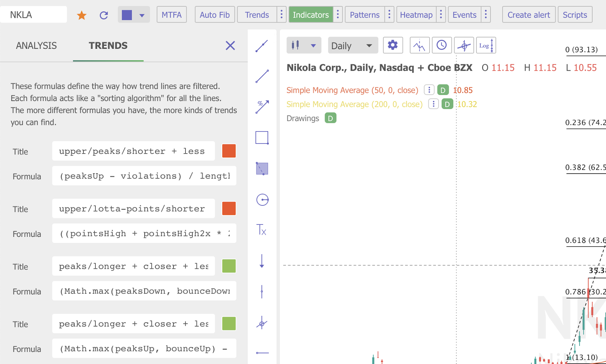Select the filled shape drawing tool
This screenshot has height=364, width=606.
(x=262, y=169)
